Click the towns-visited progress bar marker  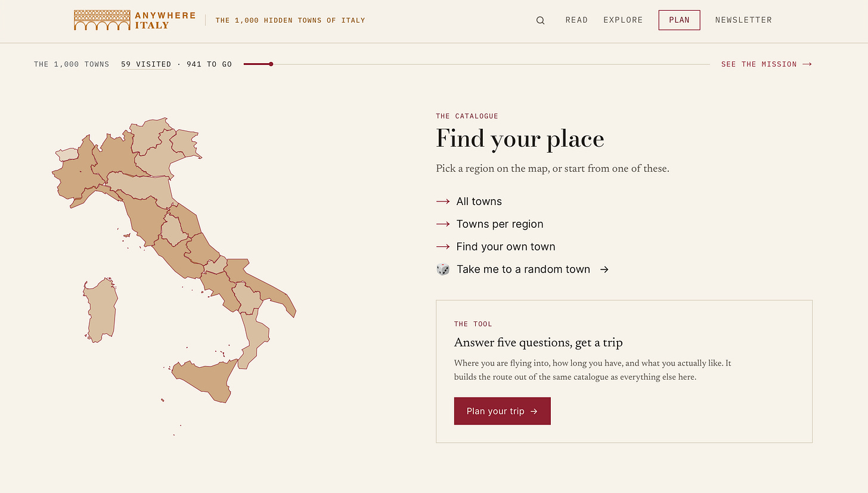(271, 64)
